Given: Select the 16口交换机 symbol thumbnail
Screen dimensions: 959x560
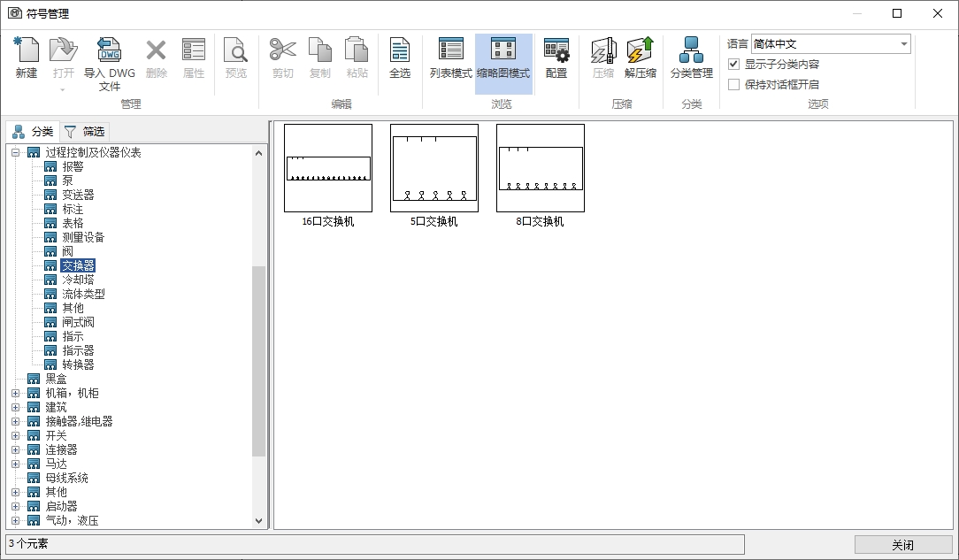Looking at the screenshot, I should pyautogui.click(x=327, y=168).
